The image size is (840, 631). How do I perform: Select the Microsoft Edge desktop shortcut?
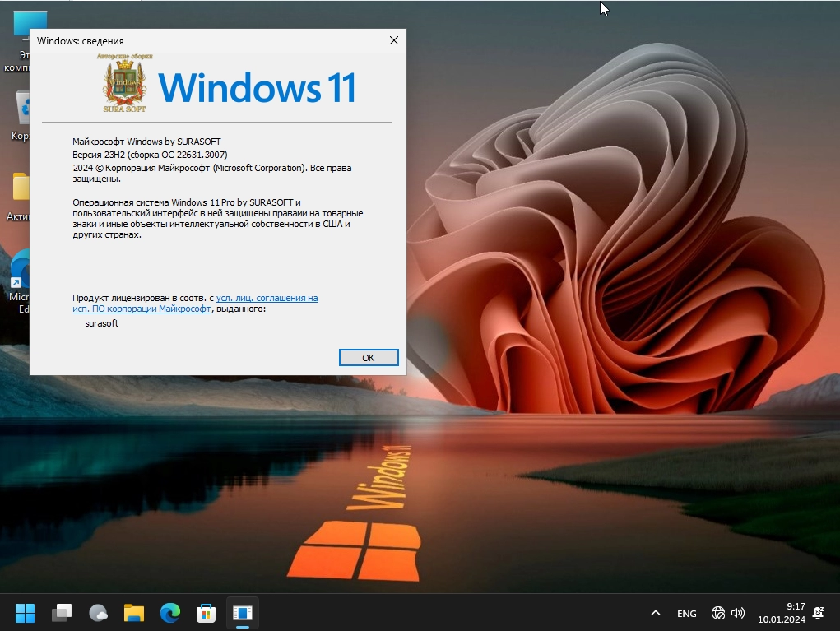[19, 281]
